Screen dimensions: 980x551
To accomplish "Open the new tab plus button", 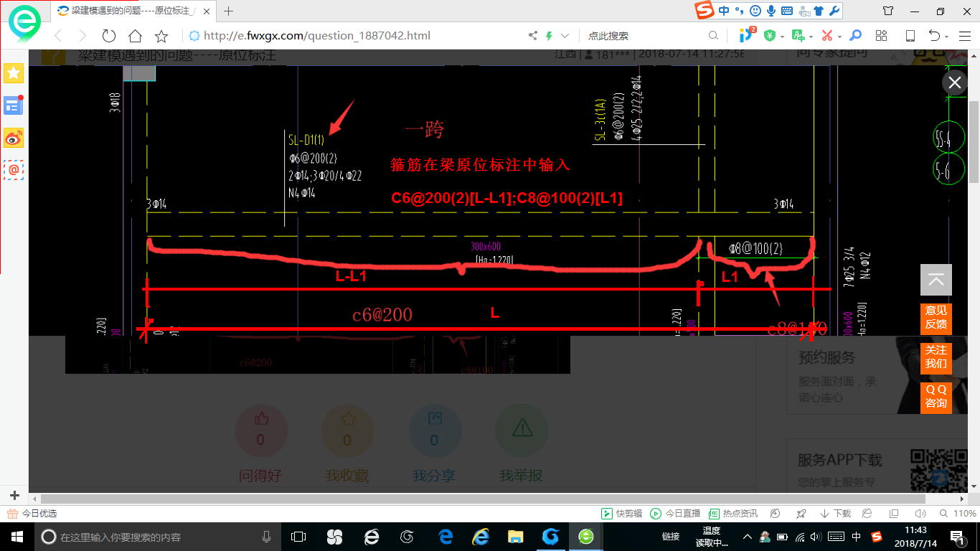I will pos(229,11).
